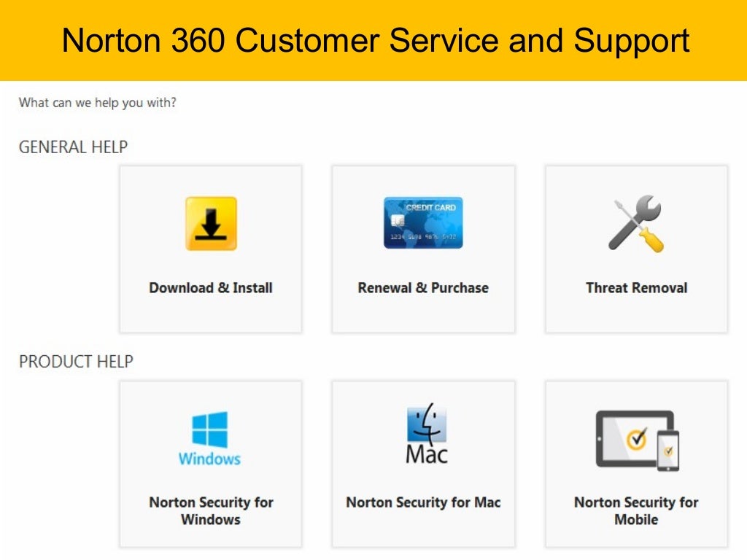Open Norton Security for Windows label
This screenshot has width=747, height=560.
coord(211,510)
